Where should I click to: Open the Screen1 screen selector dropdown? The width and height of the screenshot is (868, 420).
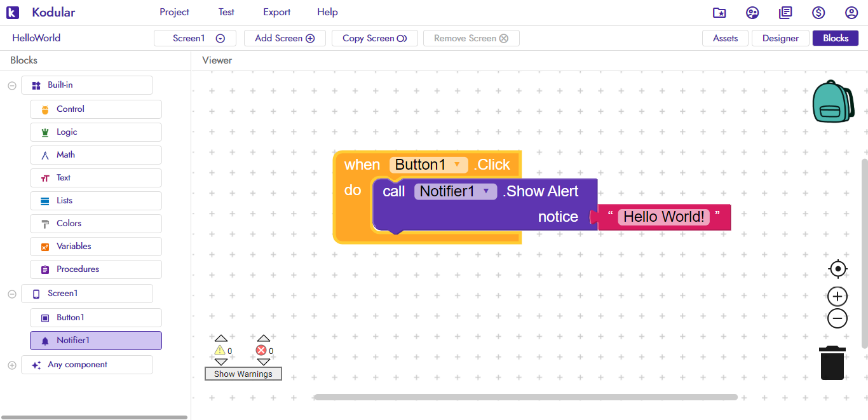[195, 38]
